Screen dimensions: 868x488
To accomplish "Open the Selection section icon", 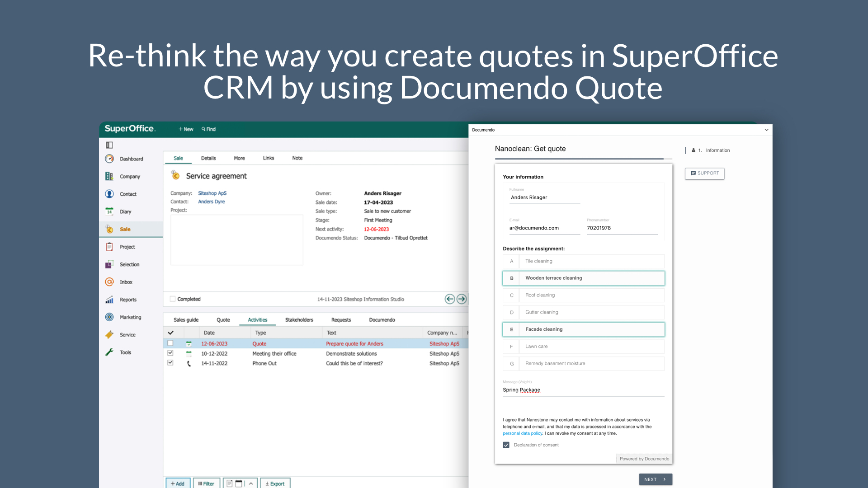I will coord(109,264).
